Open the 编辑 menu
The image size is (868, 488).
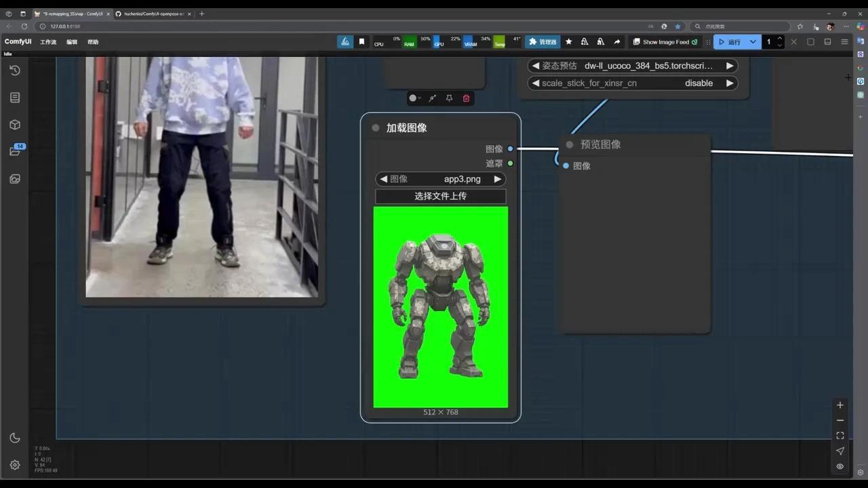[72, 42]
